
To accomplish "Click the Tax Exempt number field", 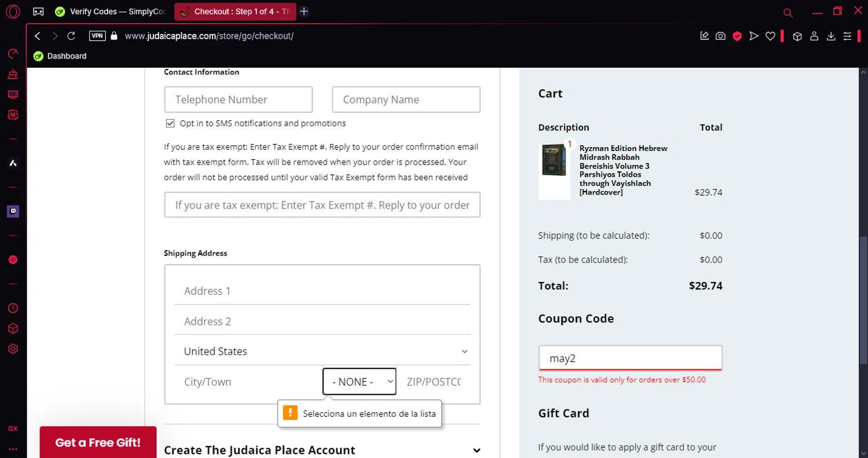I will (322, 205).
